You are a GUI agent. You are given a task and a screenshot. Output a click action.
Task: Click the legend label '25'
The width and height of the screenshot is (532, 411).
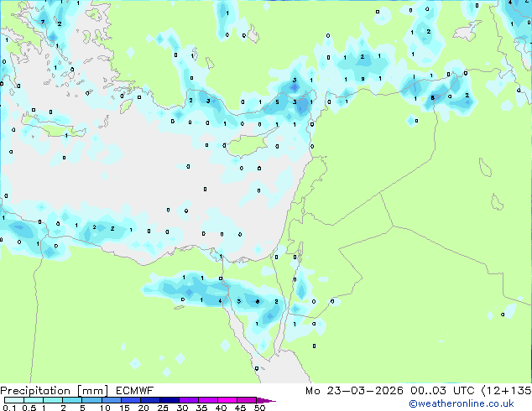pyautogui.click(x=163, y=408)
